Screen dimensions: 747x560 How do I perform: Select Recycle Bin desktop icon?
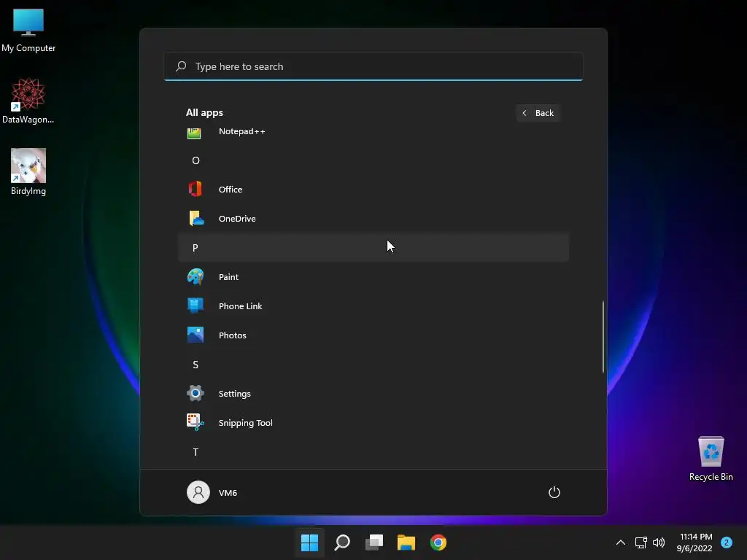[x=711, y=459]
